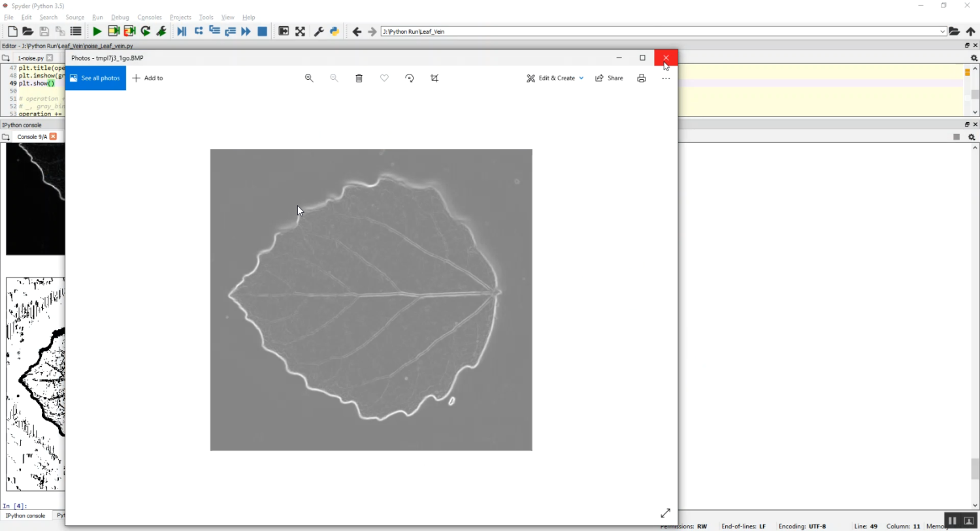Open the working directory path dropdown
Viewport: 980px width, 531px height.
pos(942,31)
